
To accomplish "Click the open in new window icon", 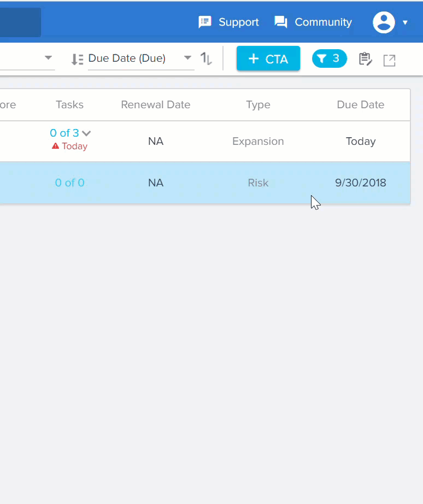I will pos(389,60).
